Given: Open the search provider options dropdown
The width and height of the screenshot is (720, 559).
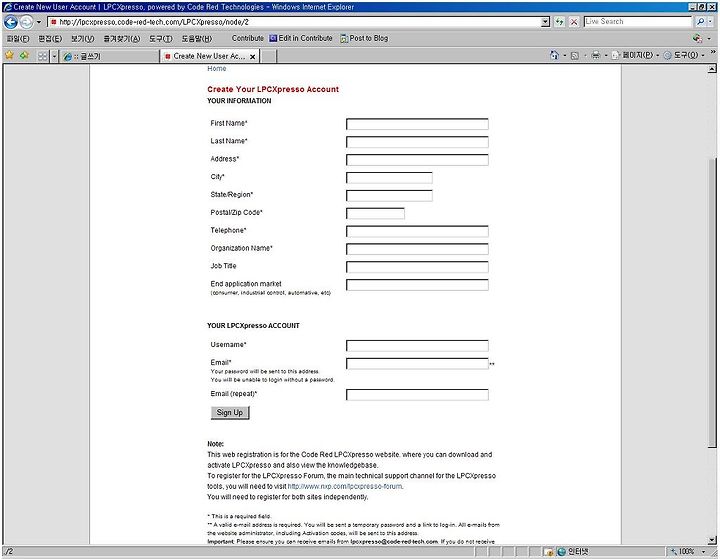Looking at the screenshot, I should tap(710, 22).
